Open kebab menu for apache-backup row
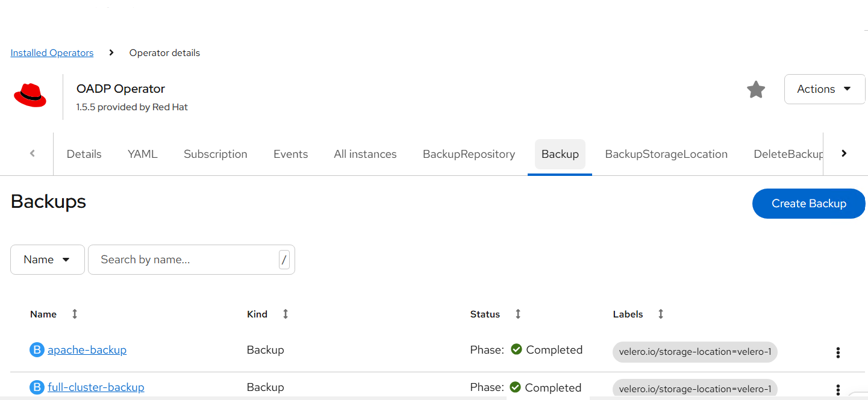This screenshot has height=400, width=868. tap(837, 352)
